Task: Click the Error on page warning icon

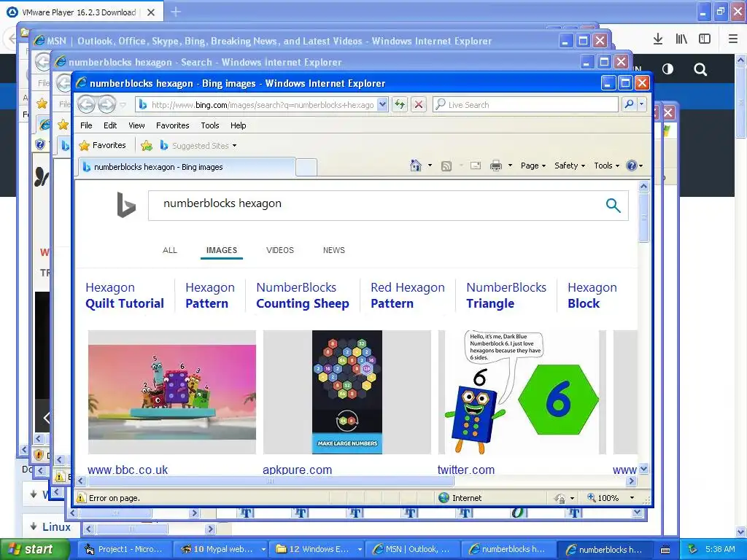Action: [81, 498]
